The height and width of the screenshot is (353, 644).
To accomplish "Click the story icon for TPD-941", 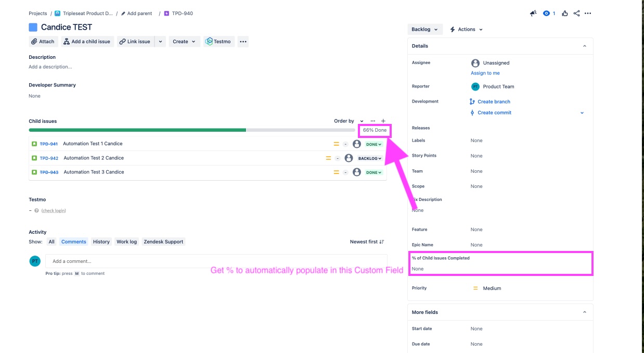I will click(x=34, y=144).
